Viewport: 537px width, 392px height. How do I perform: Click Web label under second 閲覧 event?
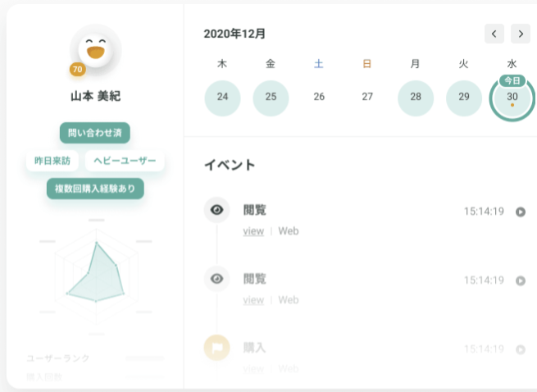pos(289,300)
